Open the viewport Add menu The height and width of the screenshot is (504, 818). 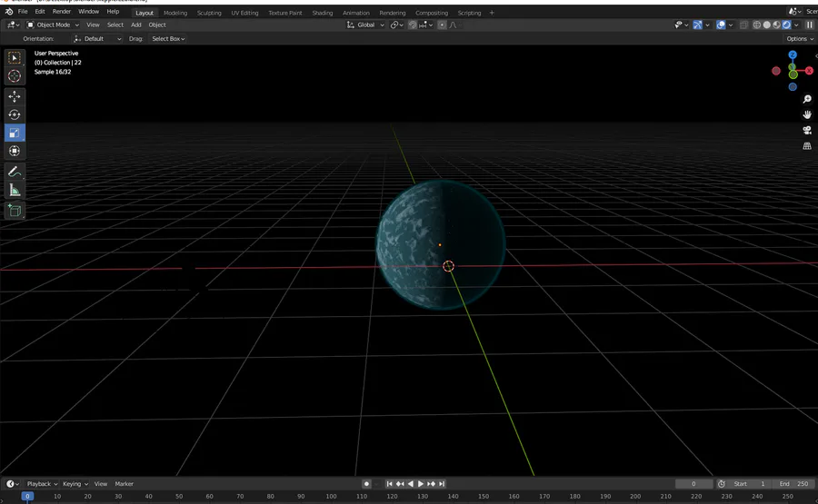[x=135, y=25]
